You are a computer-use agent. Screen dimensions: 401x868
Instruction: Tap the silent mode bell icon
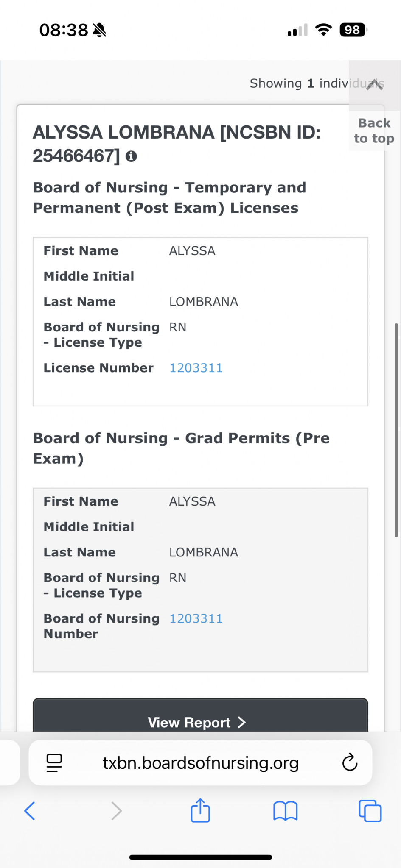[x=99, y=30]
